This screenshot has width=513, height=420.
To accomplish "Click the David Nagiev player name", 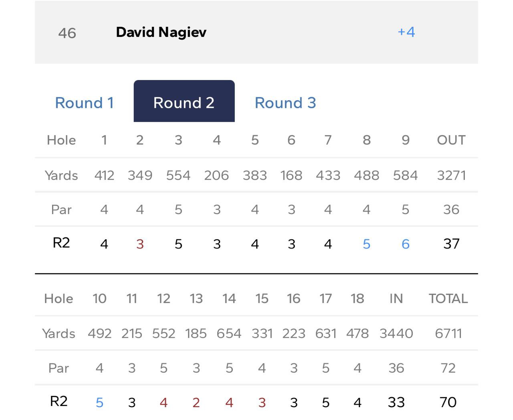I will pos(161,32).
